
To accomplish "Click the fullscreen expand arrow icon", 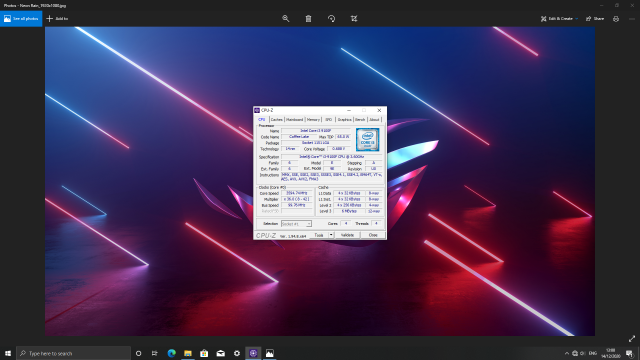I will tap(632, 339).
